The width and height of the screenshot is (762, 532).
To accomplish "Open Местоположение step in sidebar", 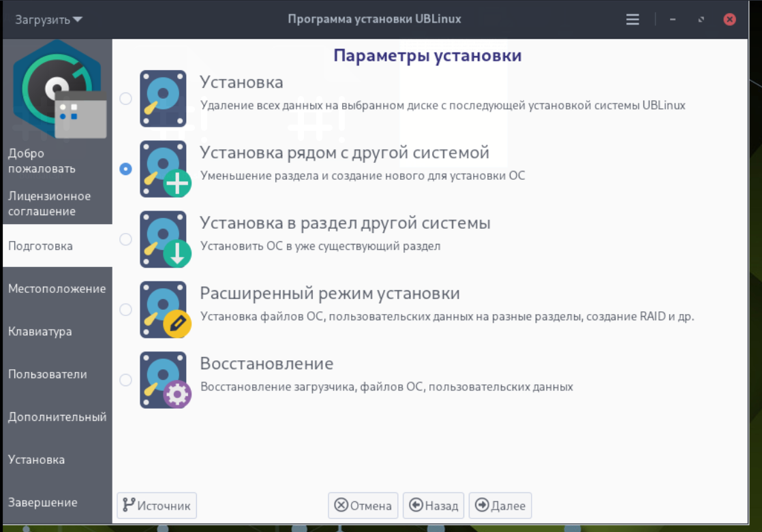I will (57, 289).
